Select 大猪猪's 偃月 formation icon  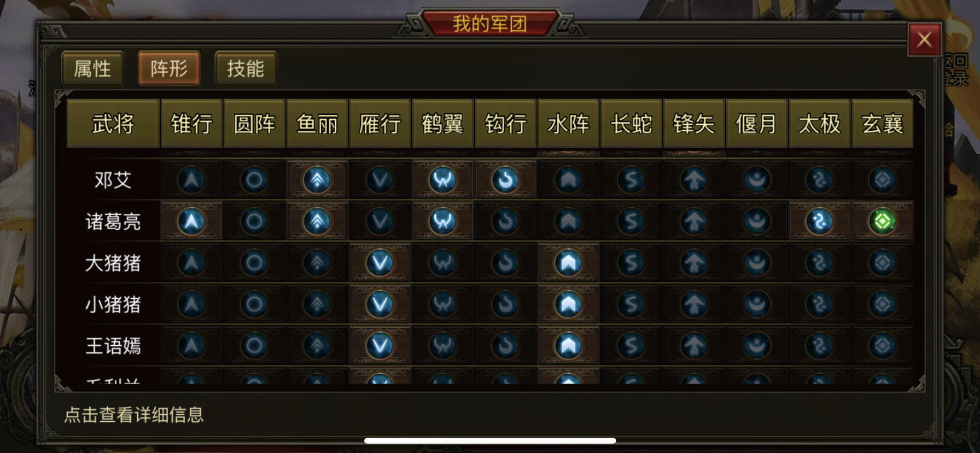click(x=757, y=263)
